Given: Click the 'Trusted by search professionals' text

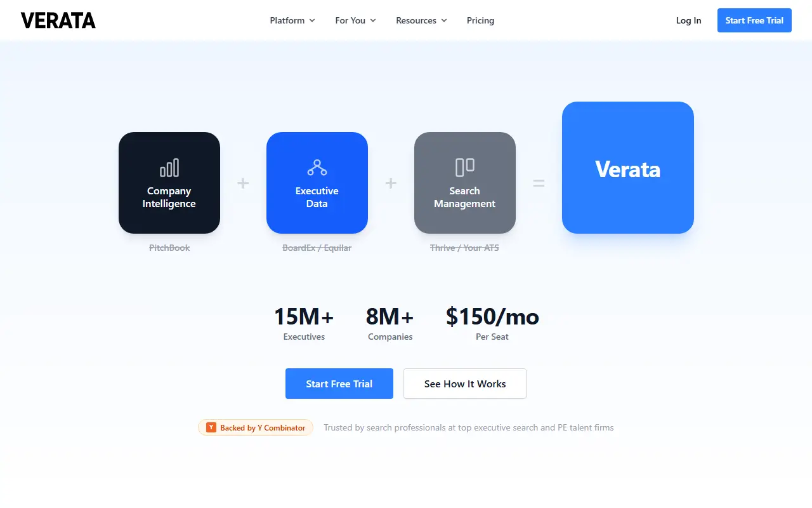Looking at the screenshot, I should click(x=469, y=428).
